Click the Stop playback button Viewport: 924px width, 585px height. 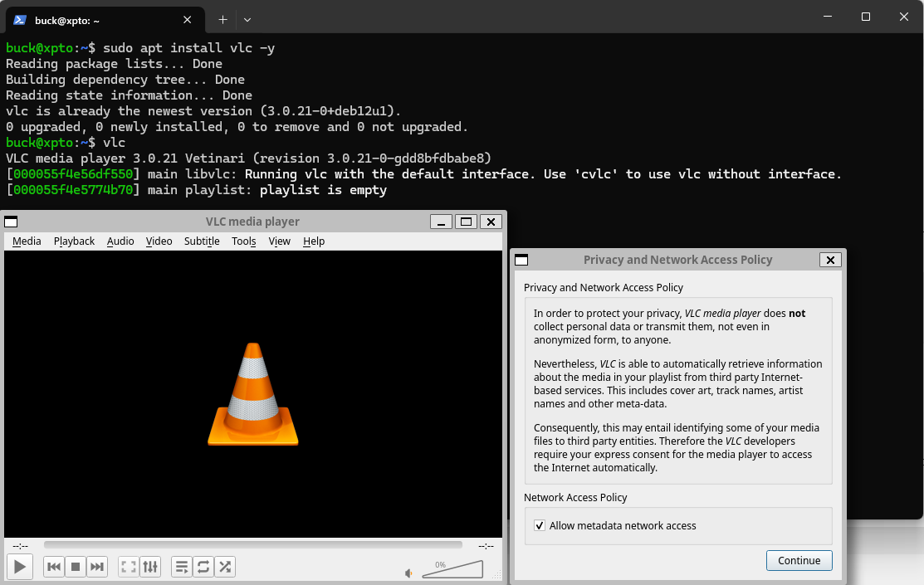click(x=76, y=567)
